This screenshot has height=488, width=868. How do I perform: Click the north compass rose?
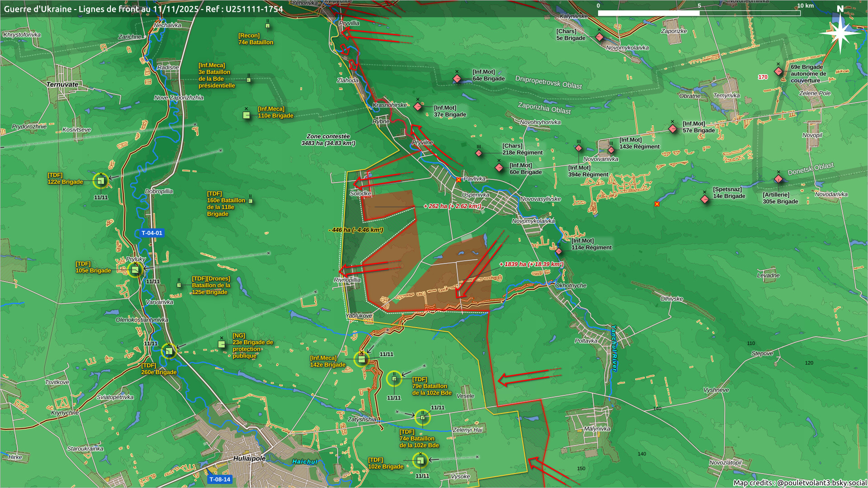pos(840,33)
